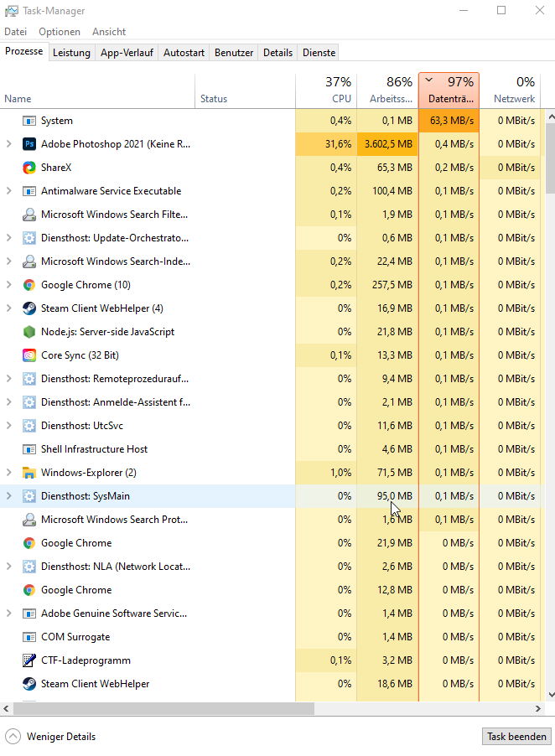555x756 pixels.
Task: Click the Steam Client WebHelper (4) icon
Action: 29,308
